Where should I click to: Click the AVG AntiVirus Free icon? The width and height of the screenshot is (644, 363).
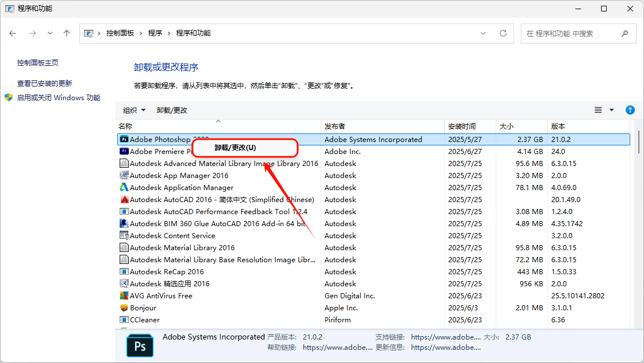(124, 295)
